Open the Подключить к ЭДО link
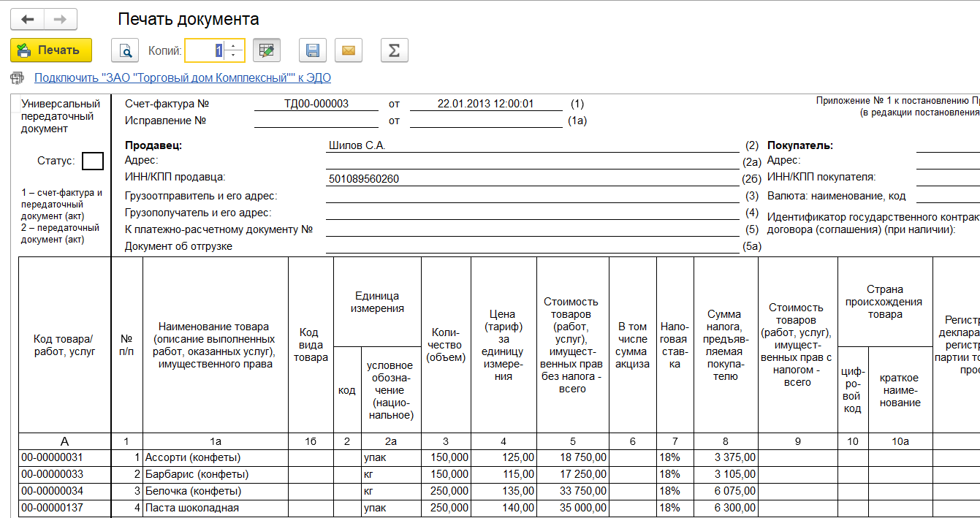The height and width of the screenshot is (518, 980). [183, 77]
